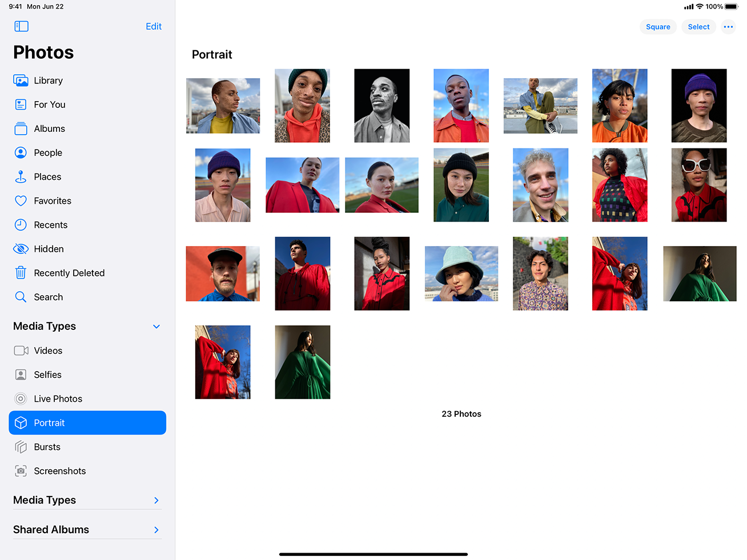Switch grid to Square thumbnails
This screenshot has height=560, width=747.
658,27
